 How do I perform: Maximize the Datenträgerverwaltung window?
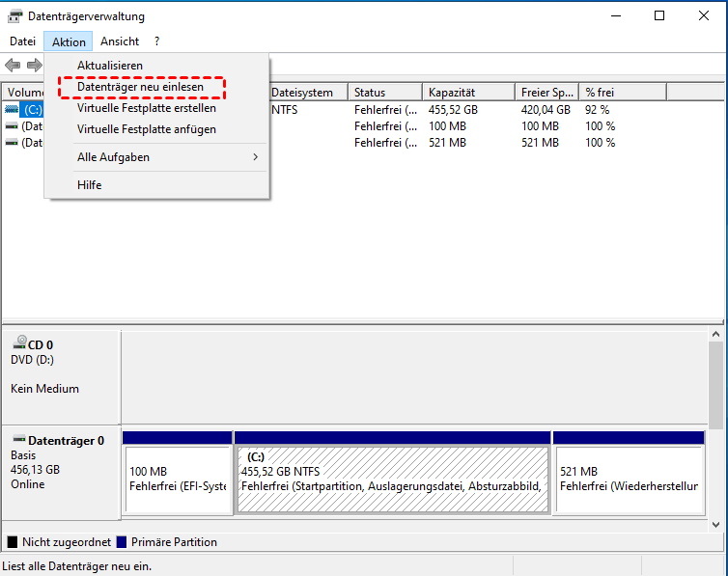coord(659,15)
